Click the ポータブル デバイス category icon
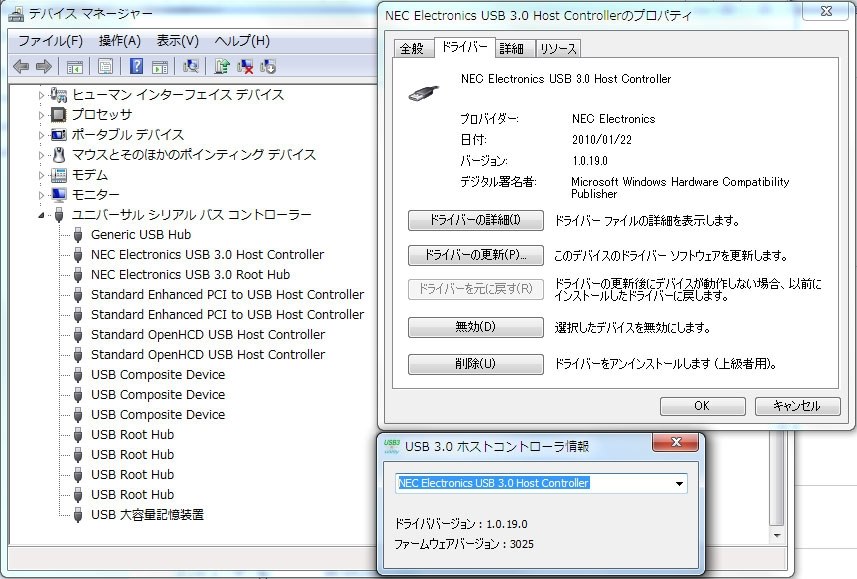857x579 pixels. tap(58, 134)
